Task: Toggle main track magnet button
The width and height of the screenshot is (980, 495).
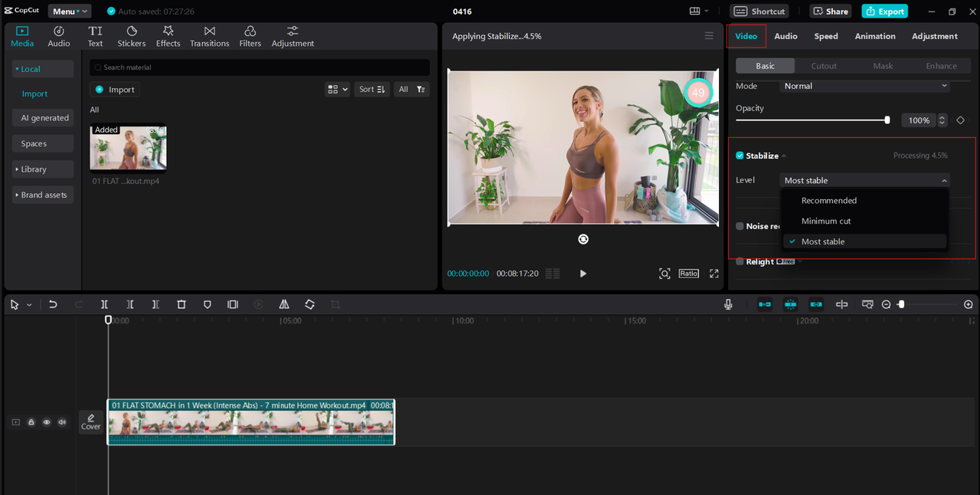Action: click(x=765, y=304)
